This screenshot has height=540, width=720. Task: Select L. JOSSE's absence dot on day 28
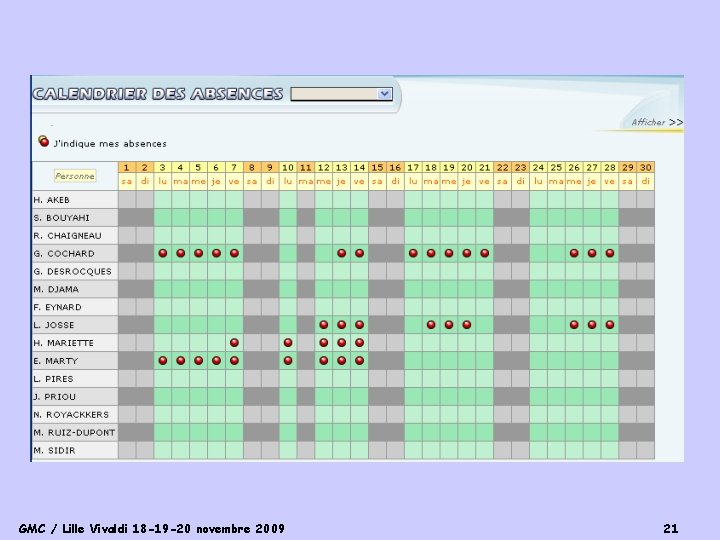click(x=610, y=325)
